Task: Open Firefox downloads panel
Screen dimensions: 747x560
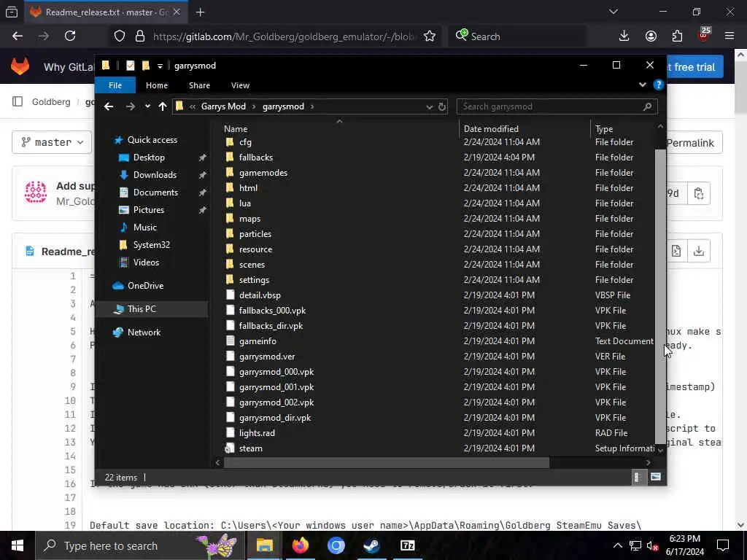Action: click(x=624, y=36)
